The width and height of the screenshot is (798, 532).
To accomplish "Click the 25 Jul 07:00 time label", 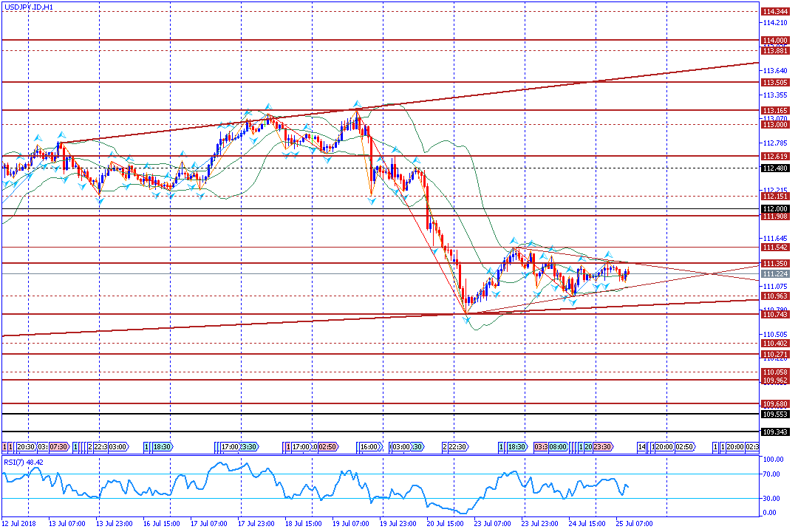I will tap(634, 523).
